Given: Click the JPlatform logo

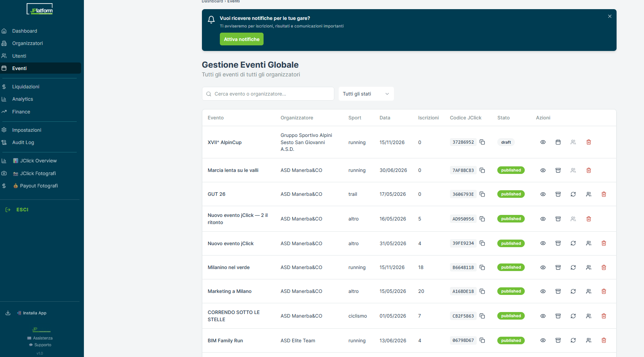Looking at the screenshot, I should (40, 9).
